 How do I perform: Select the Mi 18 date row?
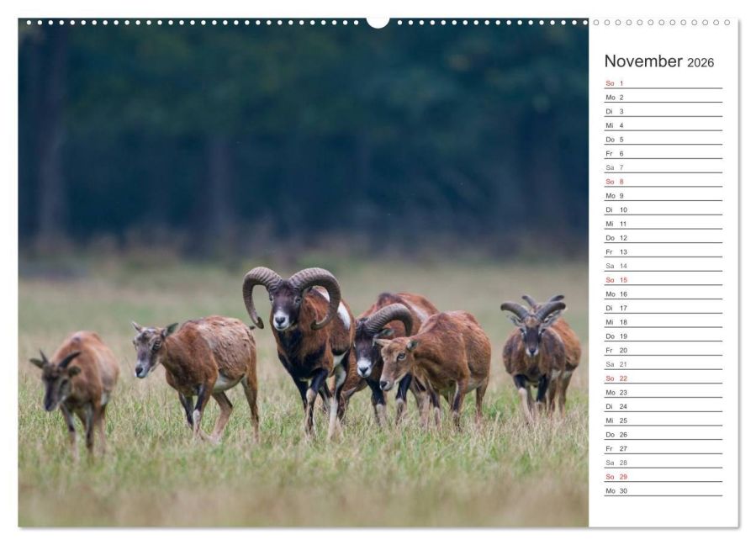(663, 321)
